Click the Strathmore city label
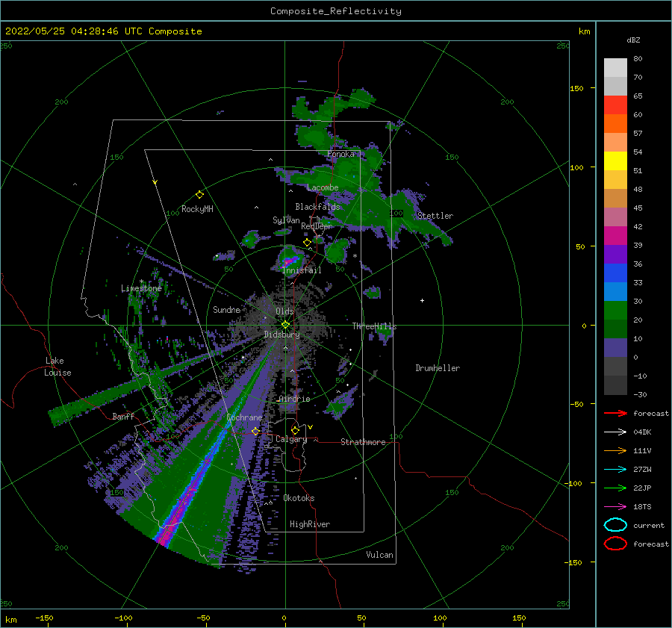672x628 pixels. pos(363,442)
